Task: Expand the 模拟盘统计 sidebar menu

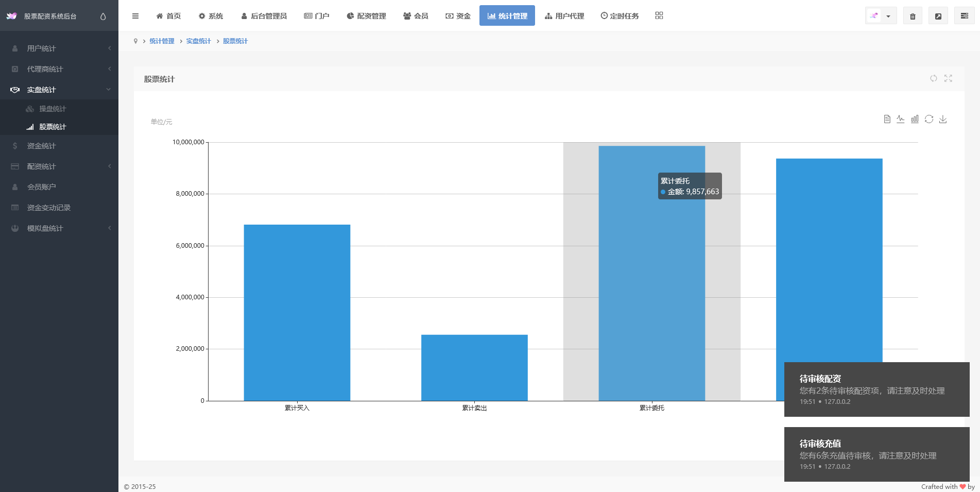Action: click(x=59, y=228)
